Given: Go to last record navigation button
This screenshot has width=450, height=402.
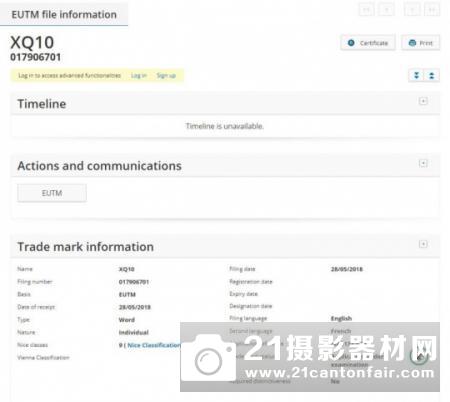Looking at the screenshot, I should pos(432,10).
